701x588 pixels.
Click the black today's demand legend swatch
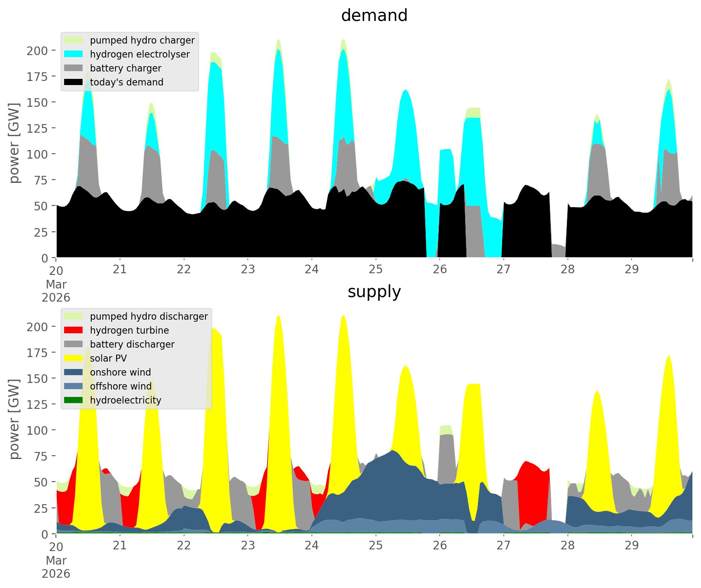click(74, 82)
